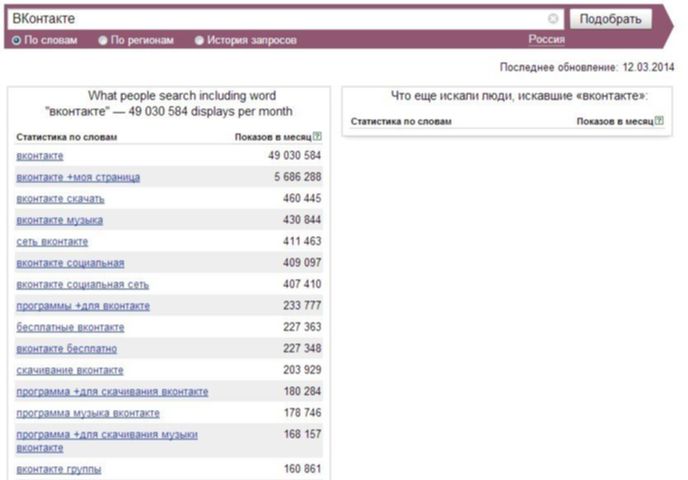This screenshot has height=480, width=688.
Task: Focus the ВКонтакте search input field
Action: pyautogui.click(x=285, y=19)
